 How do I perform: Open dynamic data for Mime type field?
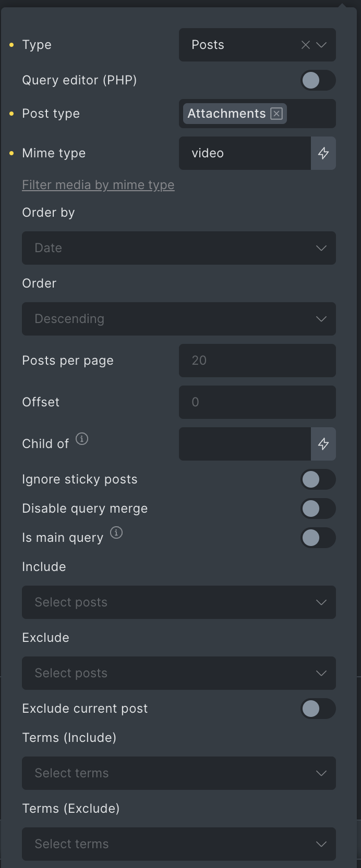(323, 153)
